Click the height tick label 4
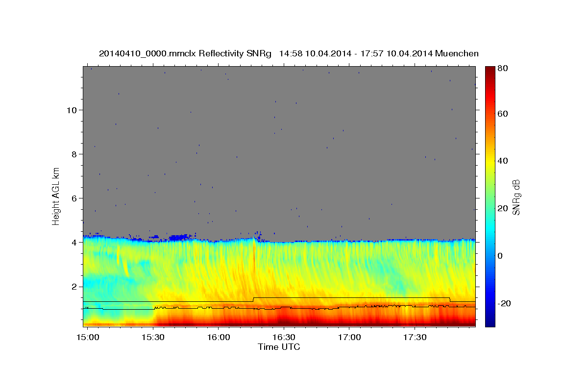The width and height of the screenshot is (588, 392). (x=74, y=242)
